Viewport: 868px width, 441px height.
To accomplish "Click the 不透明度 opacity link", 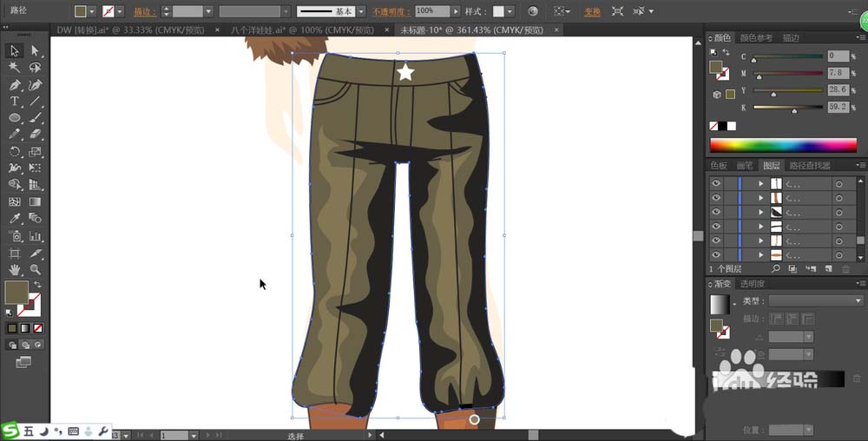I will click(391, 11).
